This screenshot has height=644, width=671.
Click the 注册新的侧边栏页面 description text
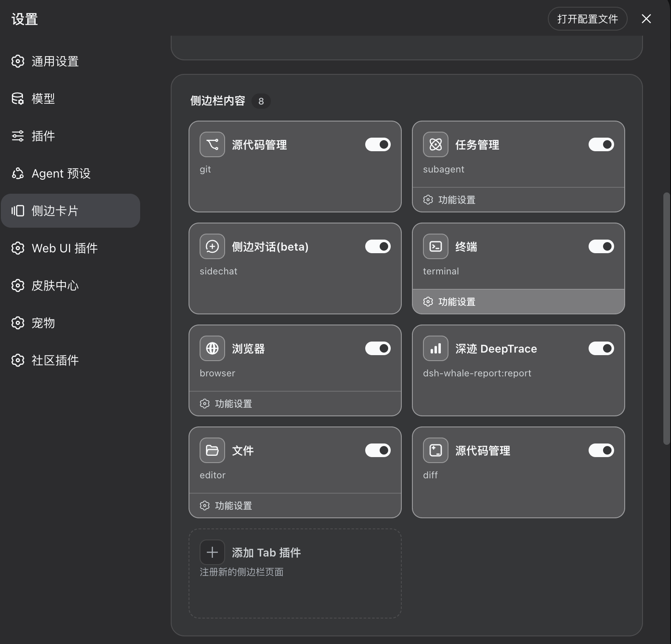click(242, 572)
